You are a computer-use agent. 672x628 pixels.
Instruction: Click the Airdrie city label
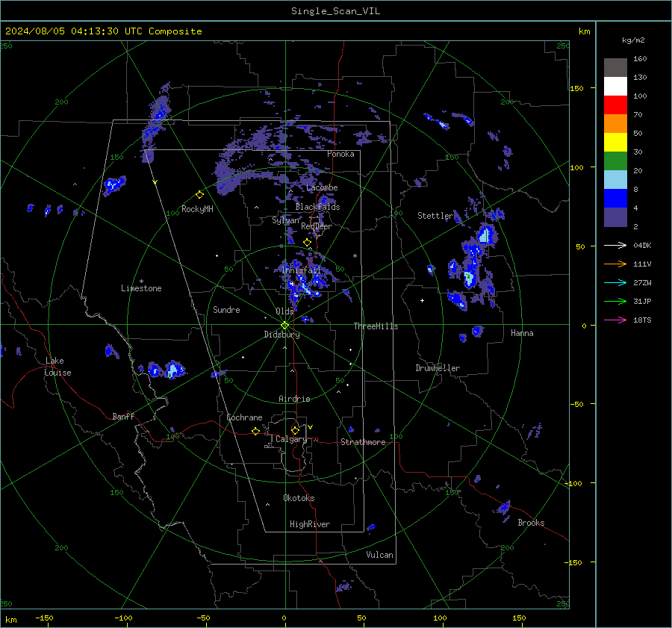click(294, 399)
